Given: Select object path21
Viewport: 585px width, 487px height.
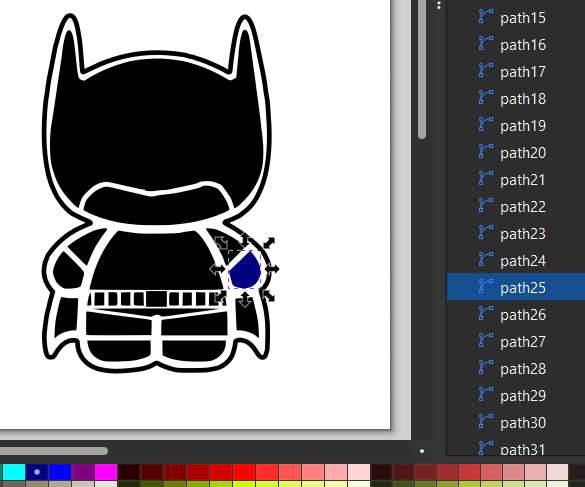Looking at the screenshot, I should (516, 180).
